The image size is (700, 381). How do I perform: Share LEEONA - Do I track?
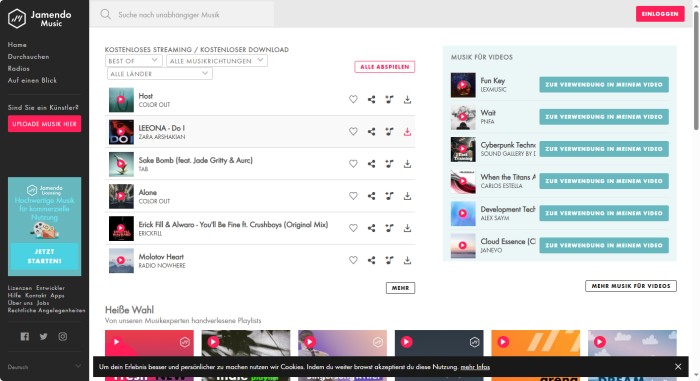click(371, 131)
